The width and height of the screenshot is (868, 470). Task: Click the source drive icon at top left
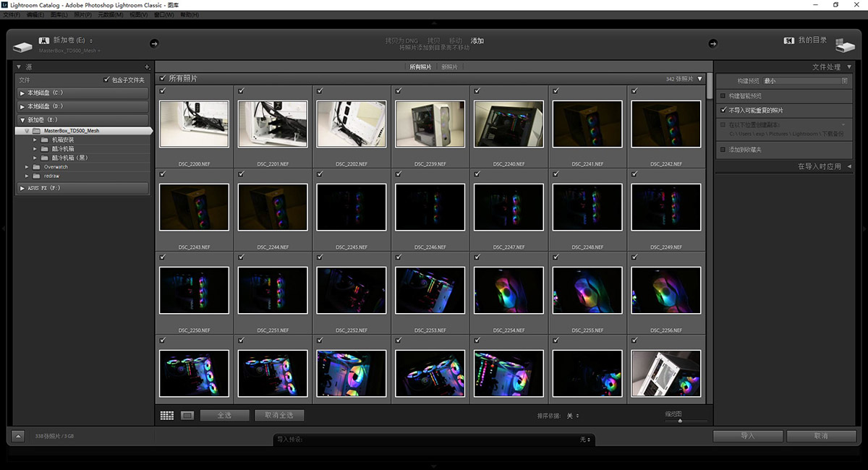pos(23,46)
